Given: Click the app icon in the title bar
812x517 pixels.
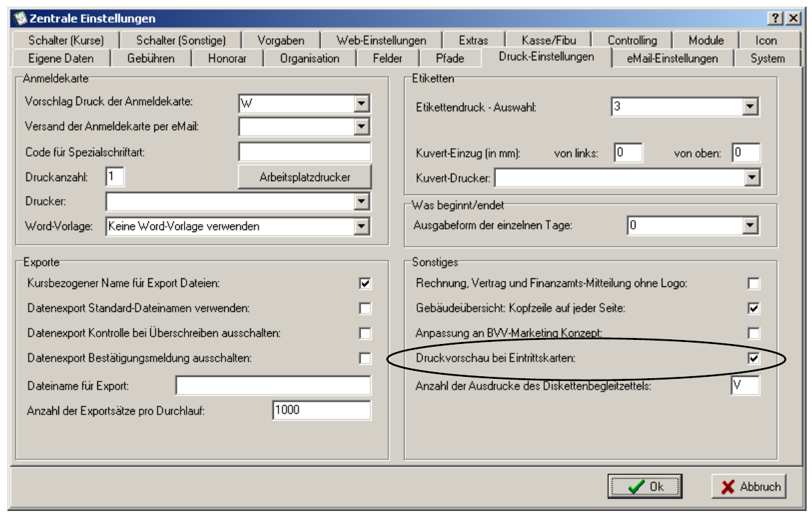Looking at the screenshot, I should (21, 18).
